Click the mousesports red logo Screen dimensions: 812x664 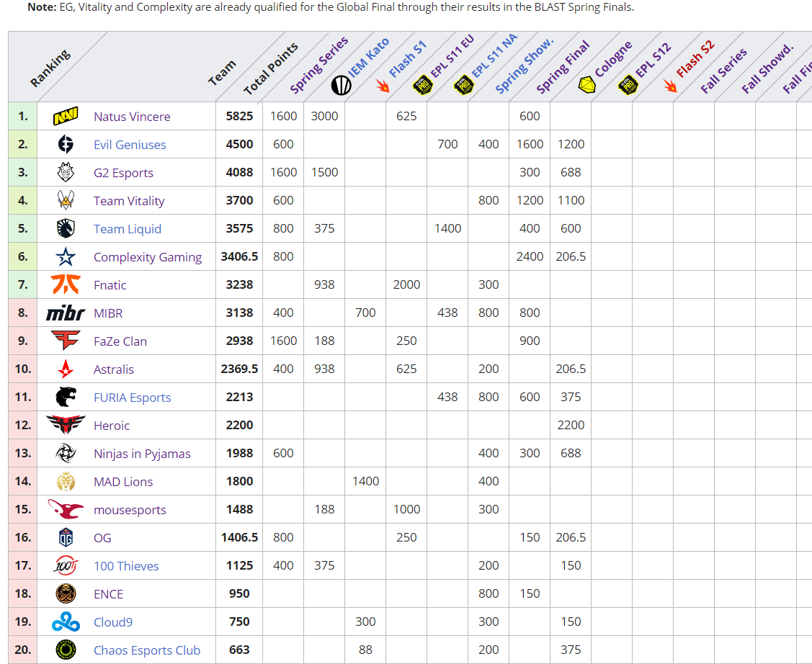pyautogui.click(x=66, y=509)
